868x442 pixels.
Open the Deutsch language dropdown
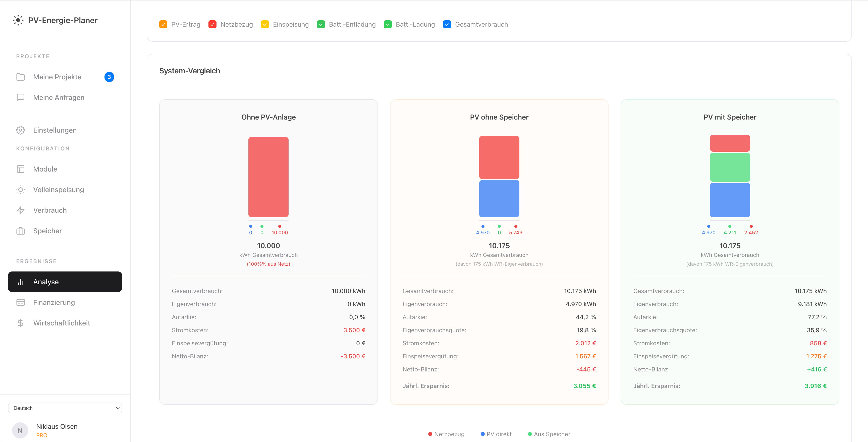tap(65, 408)
